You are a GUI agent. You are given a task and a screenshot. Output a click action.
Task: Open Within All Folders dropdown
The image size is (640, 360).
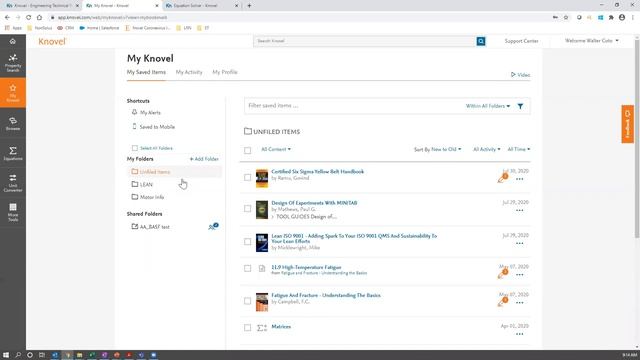488,106
